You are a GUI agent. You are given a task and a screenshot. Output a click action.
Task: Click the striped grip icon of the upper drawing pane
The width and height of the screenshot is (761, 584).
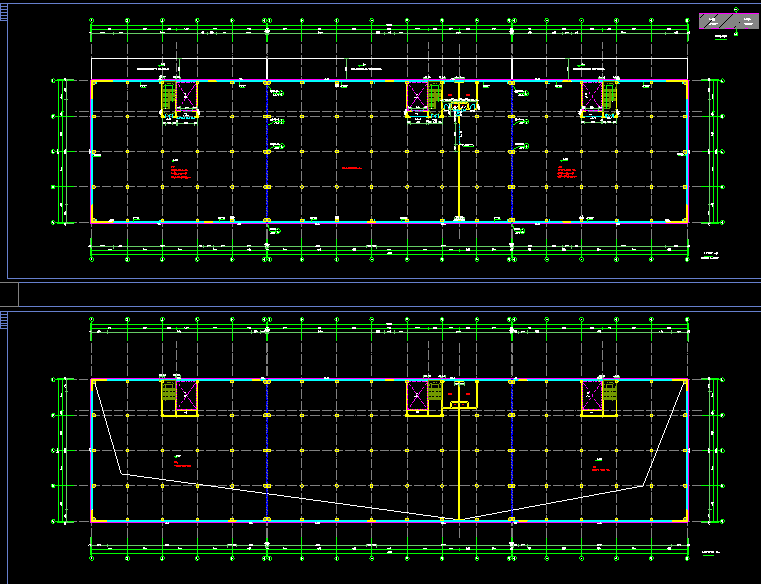pos(3,13)
